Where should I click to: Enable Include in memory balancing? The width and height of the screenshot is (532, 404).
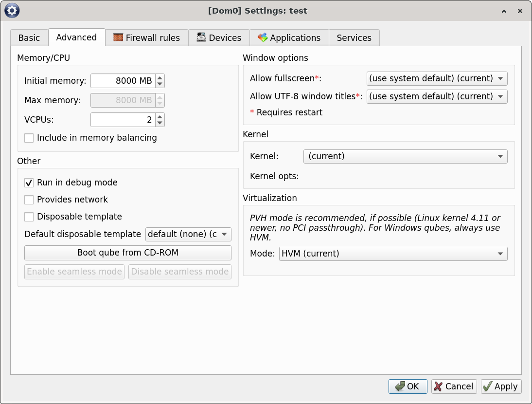tap(29, 138)
